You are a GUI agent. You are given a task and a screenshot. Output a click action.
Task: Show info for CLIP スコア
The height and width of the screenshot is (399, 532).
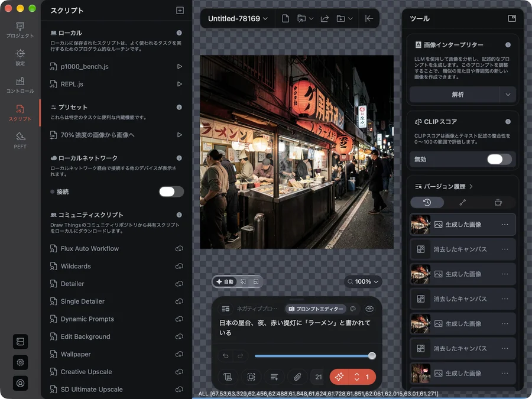tap(508, 122)
